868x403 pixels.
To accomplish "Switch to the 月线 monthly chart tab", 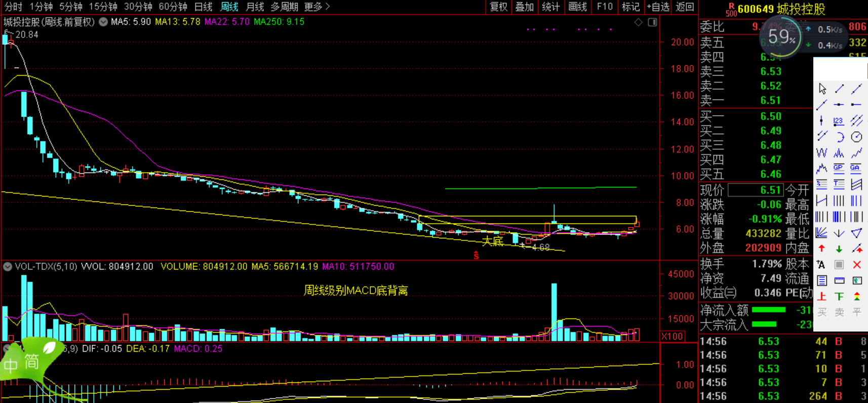I will pos(255,7).
